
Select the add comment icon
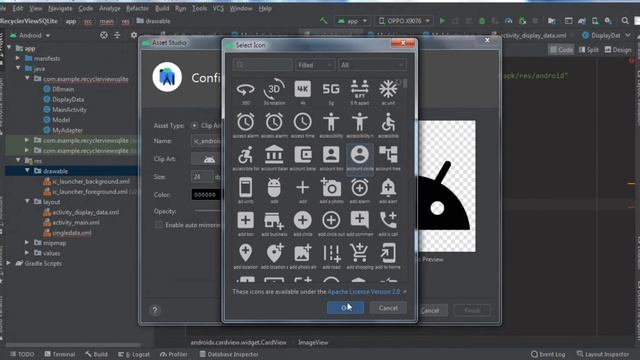click(360, 220)
